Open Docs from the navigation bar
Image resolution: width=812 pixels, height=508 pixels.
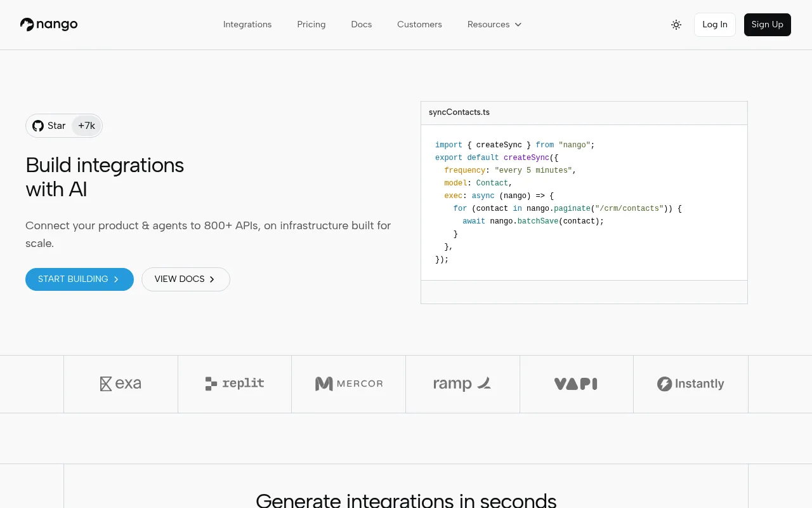[x=362, y=25]
